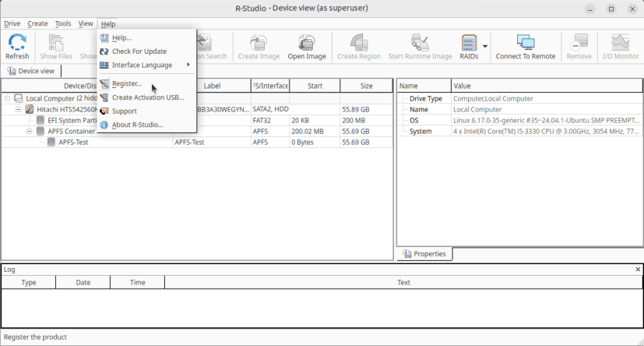Screen dimensions: 644x346
Task: Click the Show Files toolbar icon
Action: click(x=56, y=42)
